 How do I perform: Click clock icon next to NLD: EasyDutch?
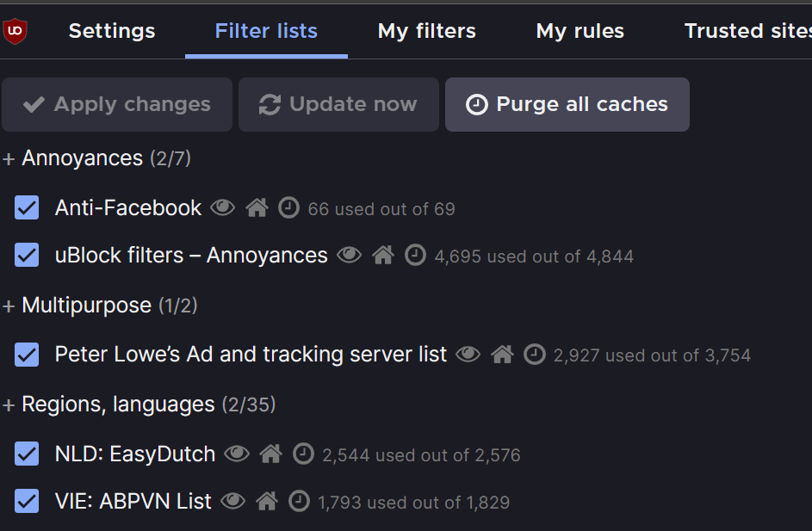click(x=303, y=454)
